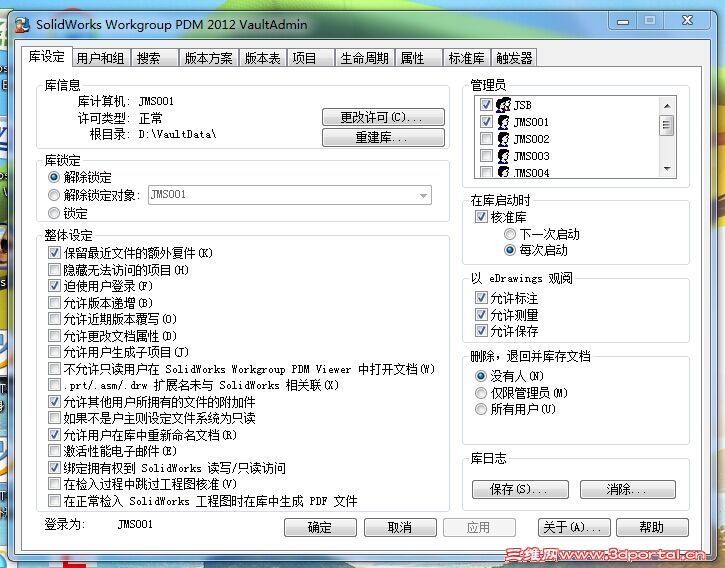Enable 工程图检入时生成 PDF 文件 option

coord(54,500)
